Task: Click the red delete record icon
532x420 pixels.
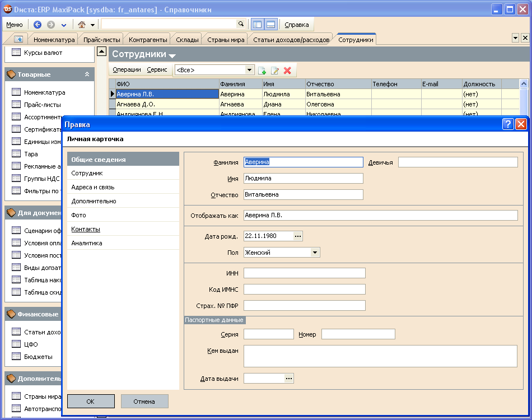Action: pyautogui.click(x=288, y=71)
